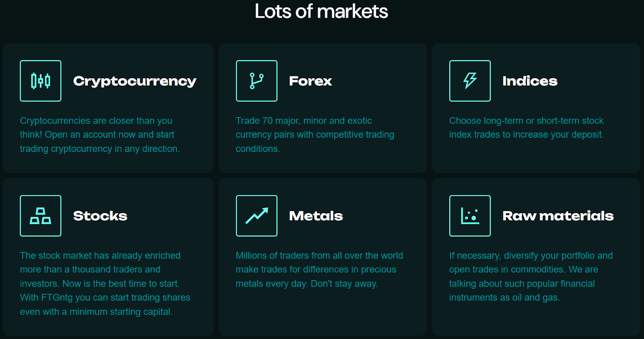Image resolution: width=644 pixels, height=339 pixels.
Task: Open the Cryptocurrency heading
Action: 134,81
